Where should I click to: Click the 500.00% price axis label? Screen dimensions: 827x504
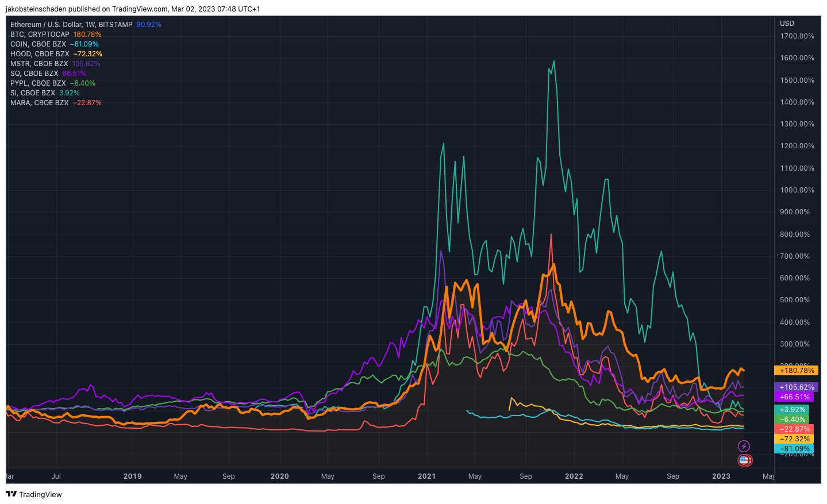pyautogui.click(x=795, y=300)
